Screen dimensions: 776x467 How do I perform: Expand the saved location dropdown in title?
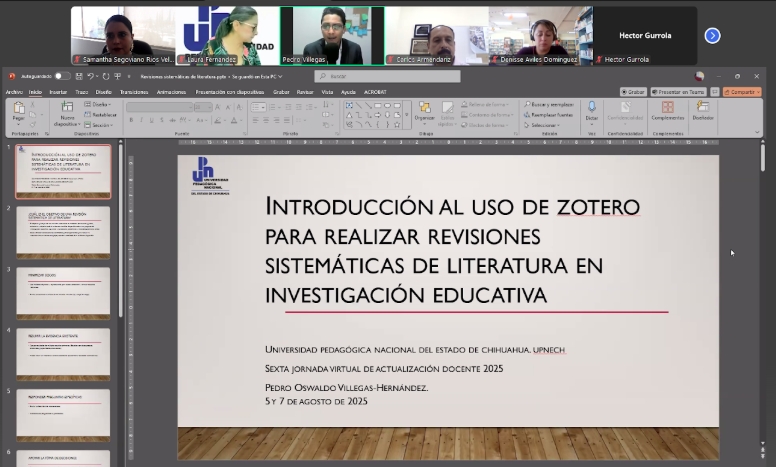point(281,77)
